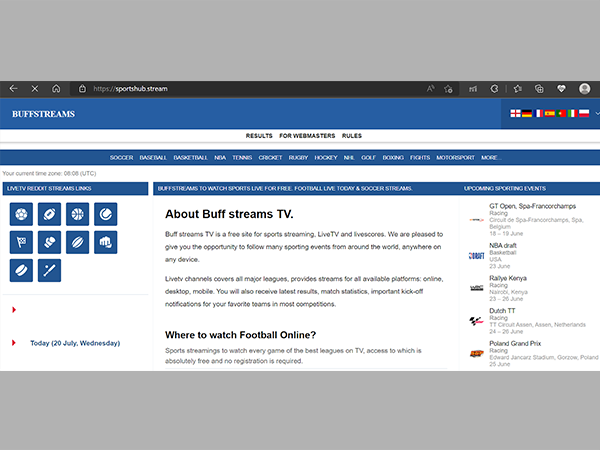
Task: Open FOR WEBMASTERS page
Action: pos(307,136)
